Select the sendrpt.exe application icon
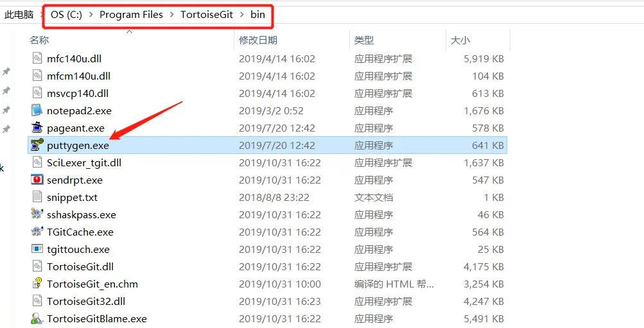This screenshot has width=644, height=328. pos(37,179)
